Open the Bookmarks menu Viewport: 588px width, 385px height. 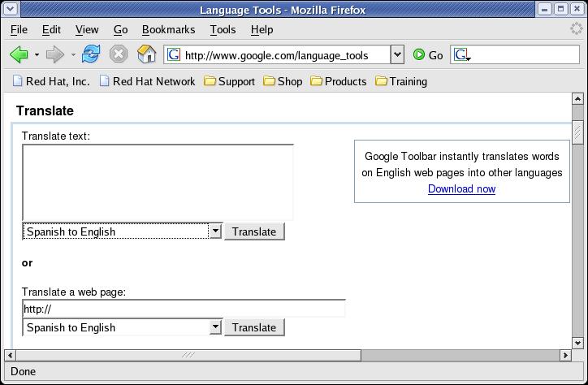pyautogui.click(x=168, y=29)
